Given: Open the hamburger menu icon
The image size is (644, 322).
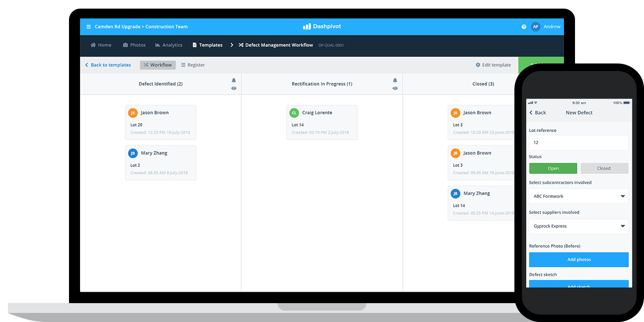Looking at the screenshot, I should coord(89,27).
